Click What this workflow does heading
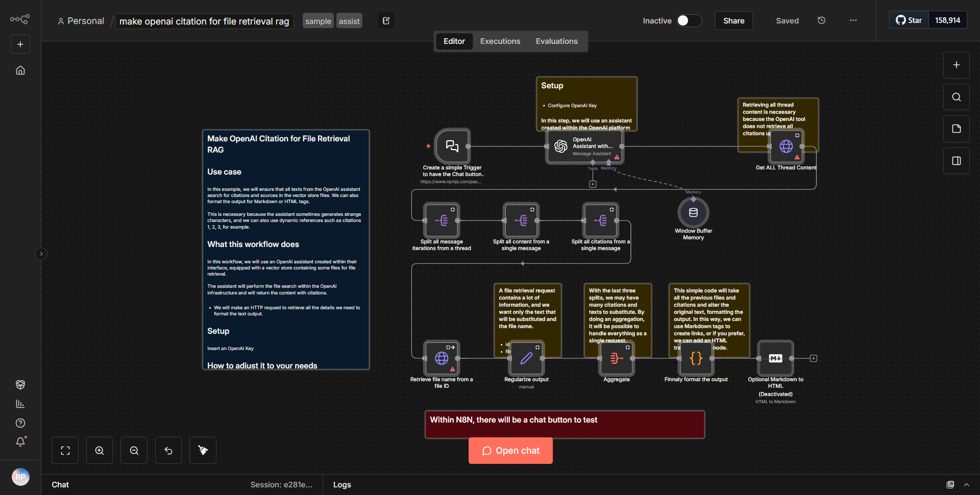 [x=253, y=244]
